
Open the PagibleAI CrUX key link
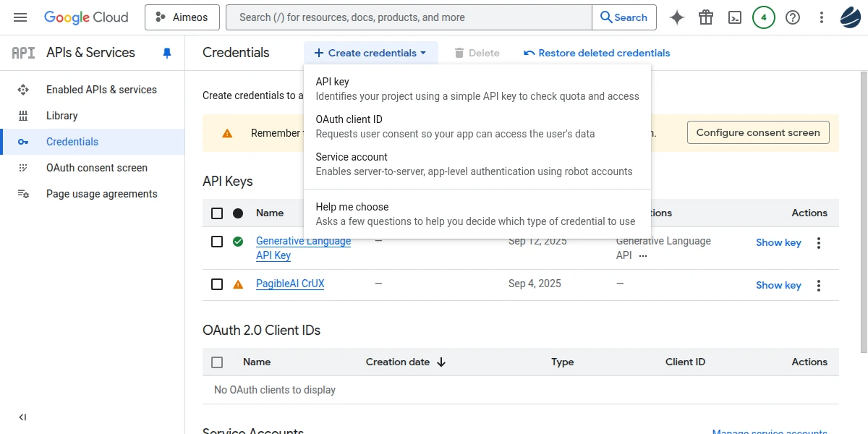click(290, 284)
